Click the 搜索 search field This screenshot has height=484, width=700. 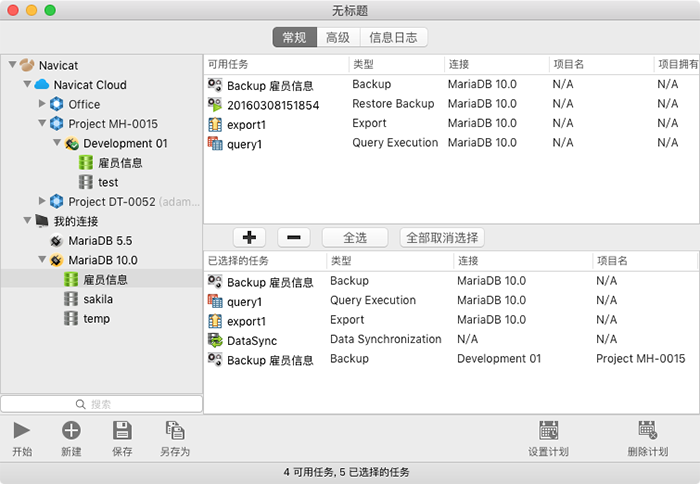coord(101,404)
